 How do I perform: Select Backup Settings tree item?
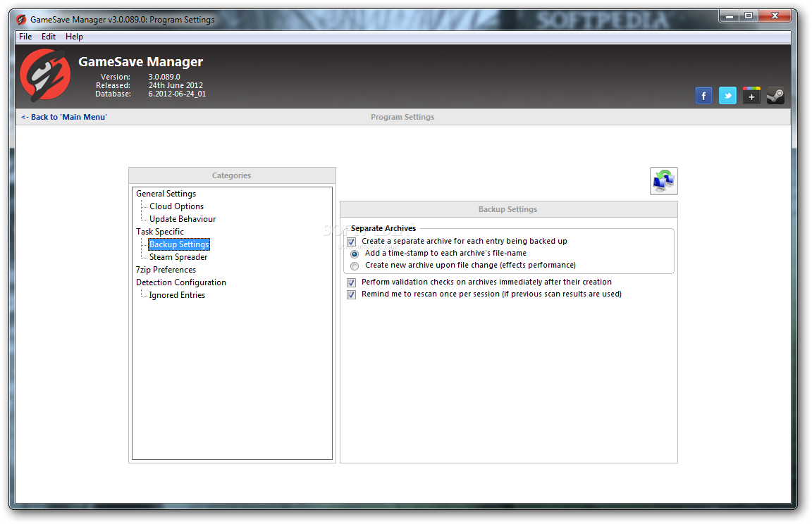click(x=179, y=244)
